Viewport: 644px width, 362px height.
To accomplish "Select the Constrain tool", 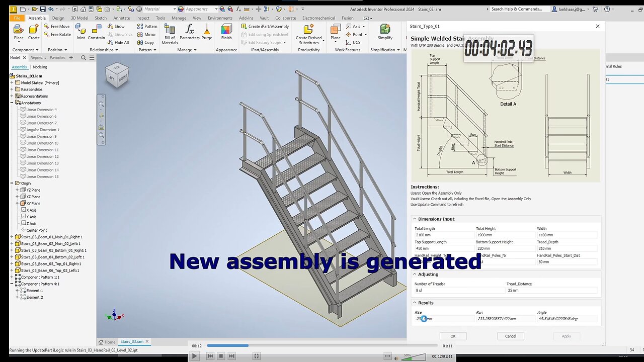I will tap(97, 32).
